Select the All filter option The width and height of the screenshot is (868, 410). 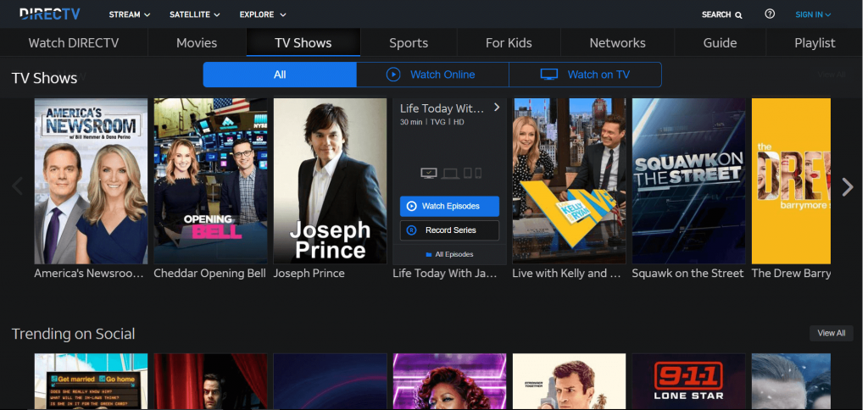tap(280, 75)
